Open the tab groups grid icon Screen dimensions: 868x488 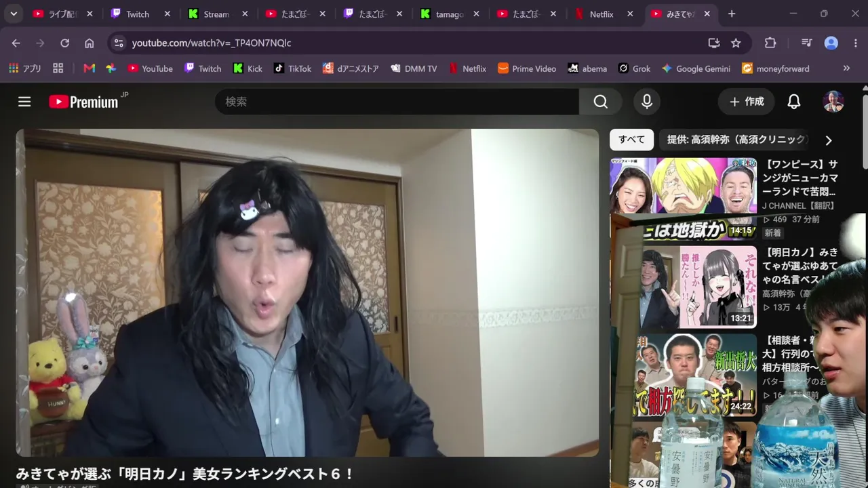[58, 68]
